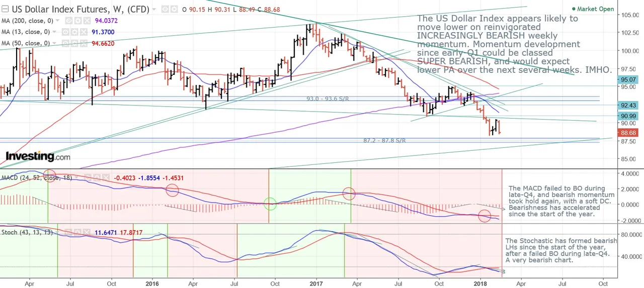This screenshot has height=288, width=644.
Task: Remove the MA (50, close, 0) indicator
Action: point(84,43)
